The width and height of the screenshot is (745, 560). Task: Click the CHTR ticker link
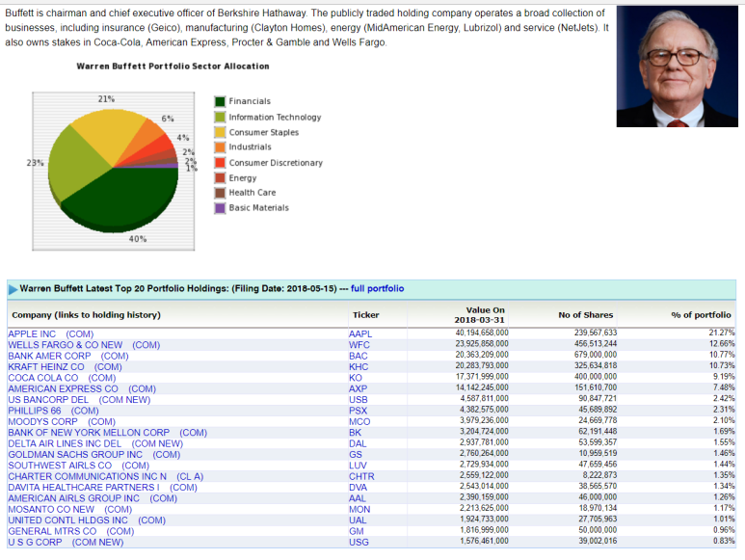[x=361, y=476]
